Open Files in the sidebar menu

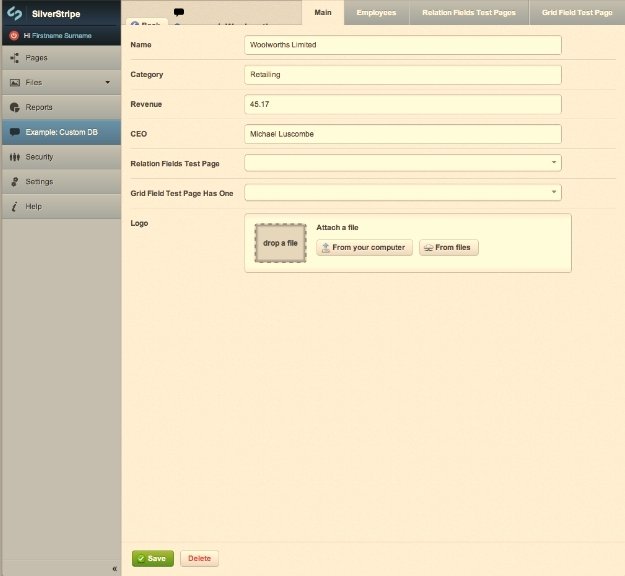coord(61,83)
